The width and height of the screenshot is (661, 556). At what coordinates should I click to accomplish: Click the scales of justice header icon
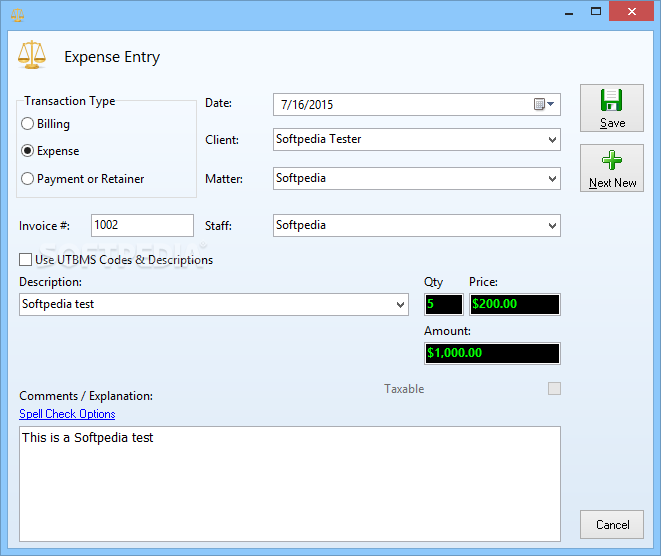32,55
